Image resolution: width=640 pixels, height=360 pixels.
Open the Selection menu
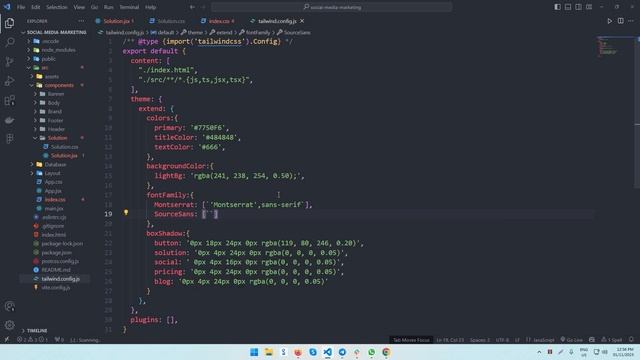point(57,7)
